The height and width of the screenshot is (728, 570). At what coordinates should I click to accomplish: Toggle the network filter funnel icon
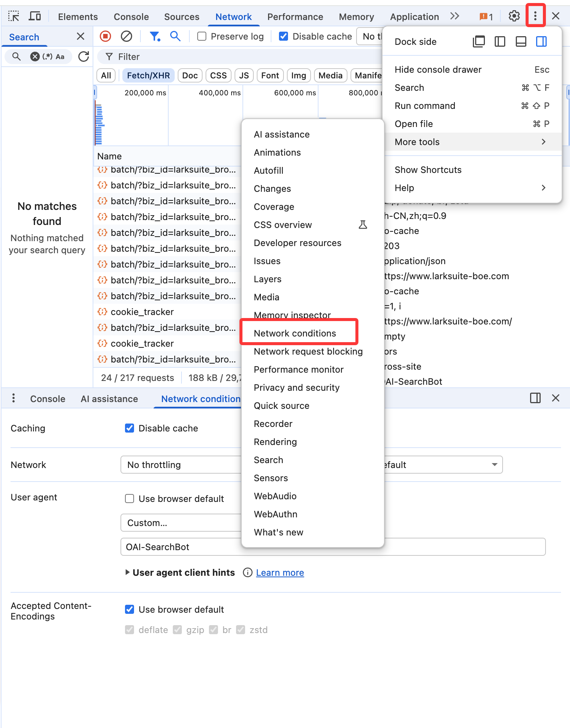155,36
